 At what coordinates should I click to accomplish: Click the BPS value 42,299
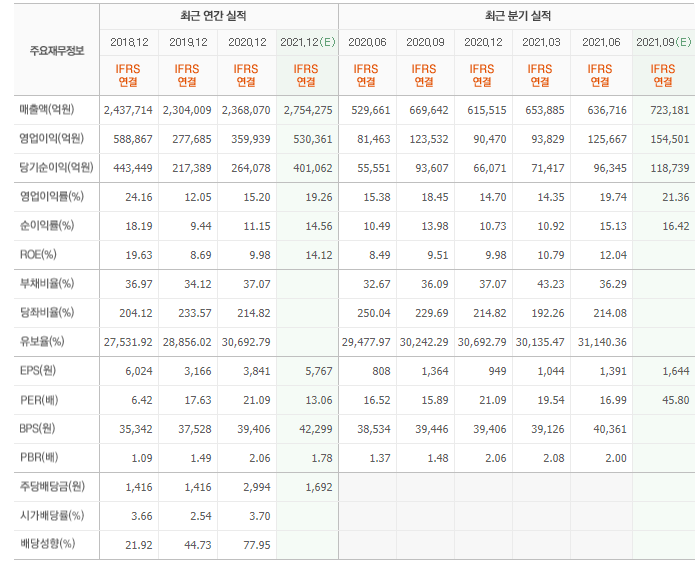[316, 430]
